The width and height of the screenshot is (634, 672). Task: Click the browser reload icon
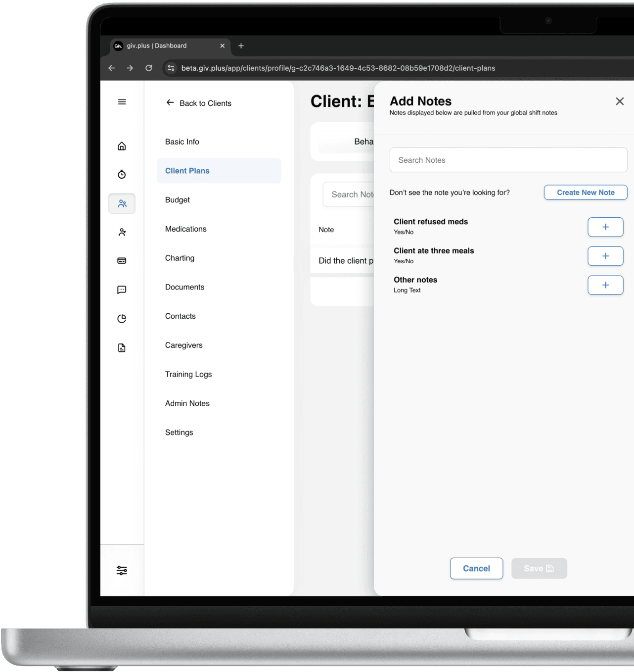(x=149, y=68)
